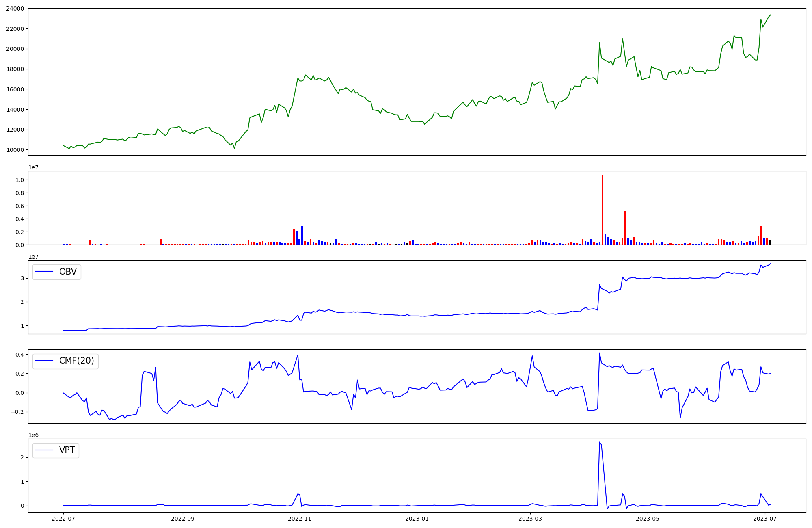Click blue line sample in OBV legend
The image size is (812, 528).
[44, 272]
